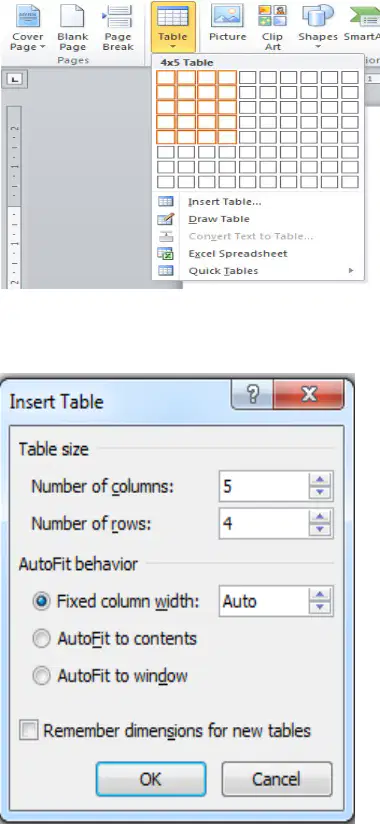Image resolution: width=380 pixels, height=824 pixels.
Task: Click the Cover Page icon
Action: click(x=28, y=16)
